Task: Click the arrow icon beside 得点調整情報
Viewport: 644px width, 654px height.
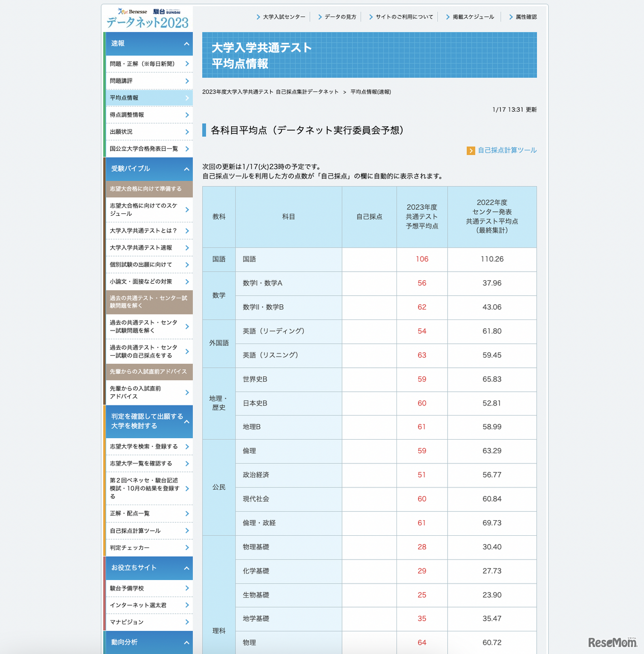Action: point(187,115)
